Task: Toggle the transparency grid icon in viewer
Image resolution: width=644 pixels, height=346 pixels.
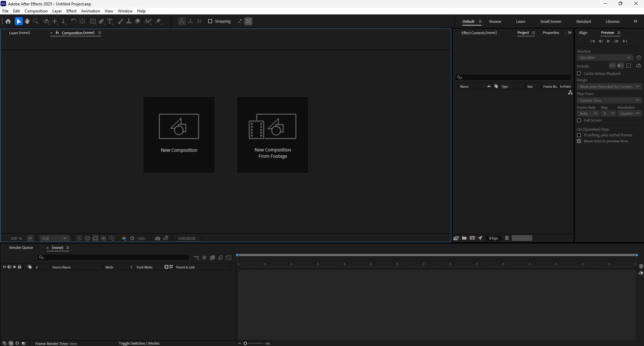Action: pos(87,238)
